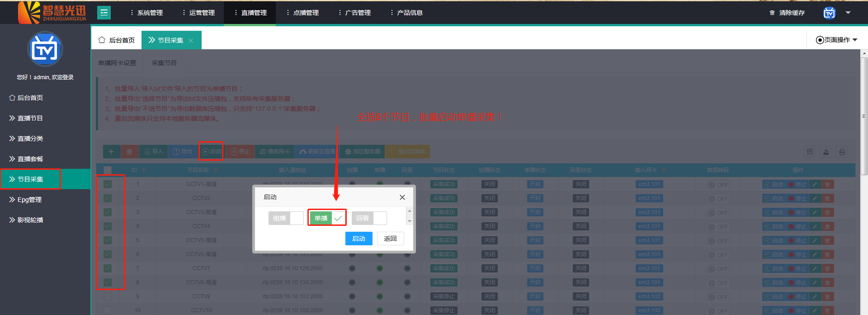Click the 导入 import toolbar button
The image size is (868, 315).
(153, 152)
